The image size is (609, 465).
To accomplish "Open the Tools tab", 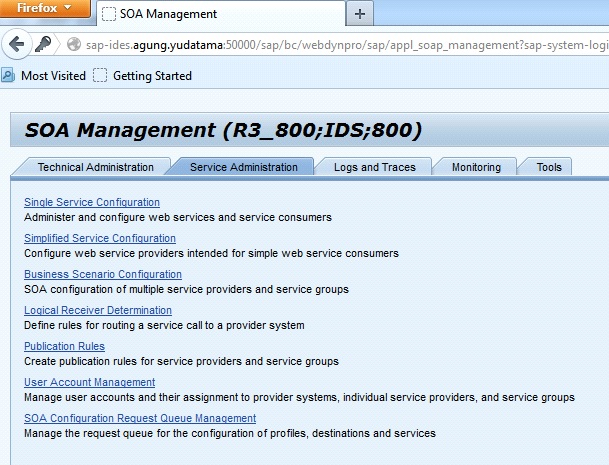I will tap(548, 167).
